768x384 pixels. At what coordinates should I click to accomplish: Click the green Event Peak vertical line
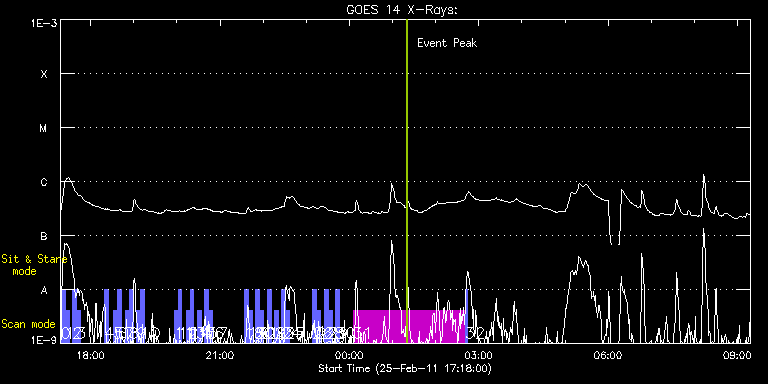tap(407, 181)
